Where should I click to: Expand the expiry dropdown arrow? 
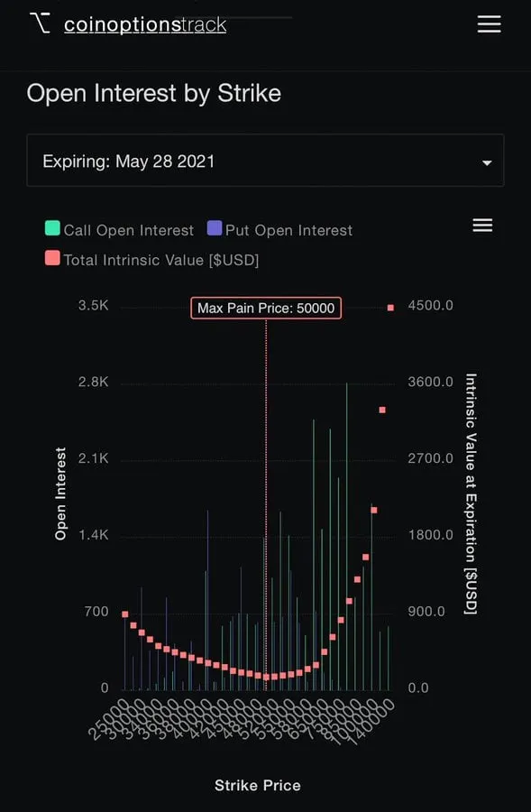[487, 162]
